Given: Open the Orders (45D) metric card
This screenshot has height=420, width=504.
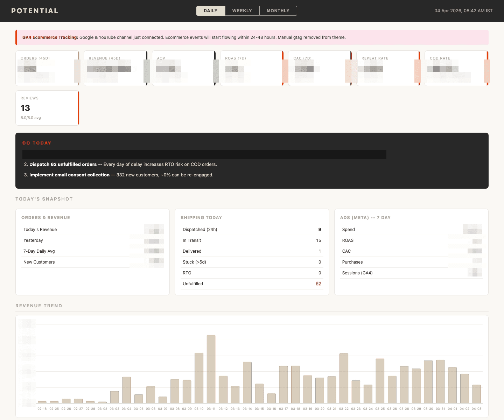Looking at the screenshot, I should point(47,68).
